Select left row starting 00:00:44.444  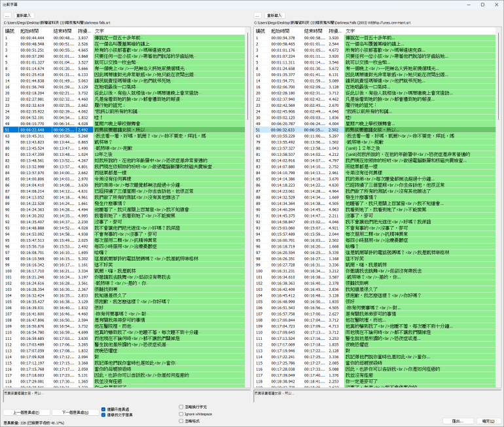point(124,38)
